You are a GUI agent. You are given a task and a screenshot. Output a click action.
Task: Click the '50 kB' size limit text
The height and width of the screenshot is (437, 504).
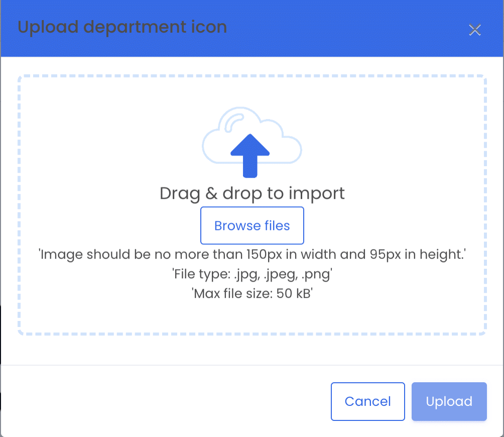pyautogui.click(x=294, y=293)
